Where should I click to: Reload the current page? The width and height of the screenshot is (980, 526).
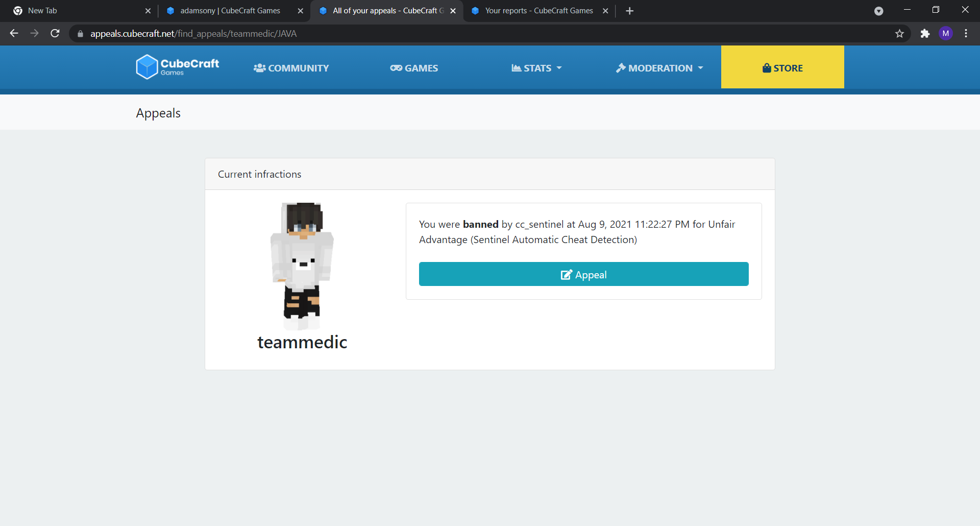[55, 33]
